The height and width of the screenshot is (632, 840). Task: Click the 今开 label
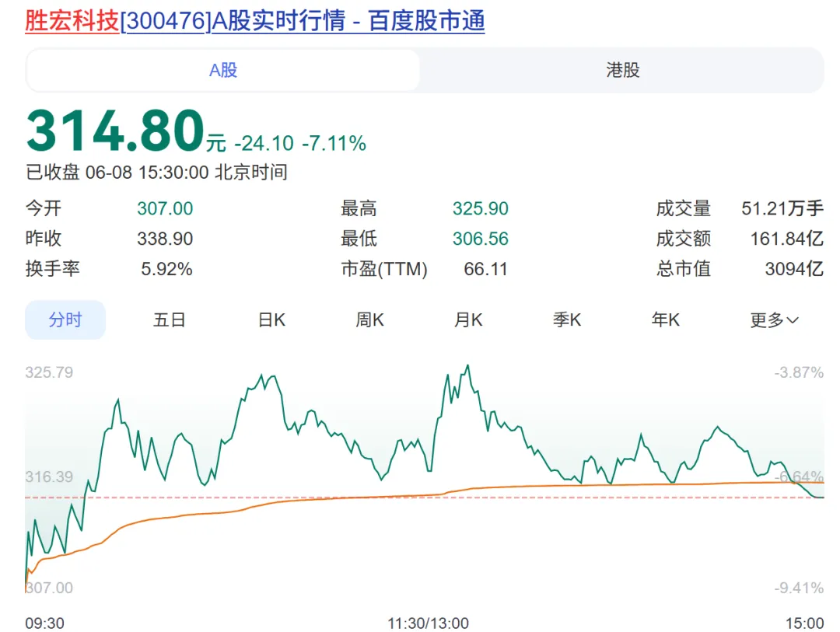pos(44,208)
